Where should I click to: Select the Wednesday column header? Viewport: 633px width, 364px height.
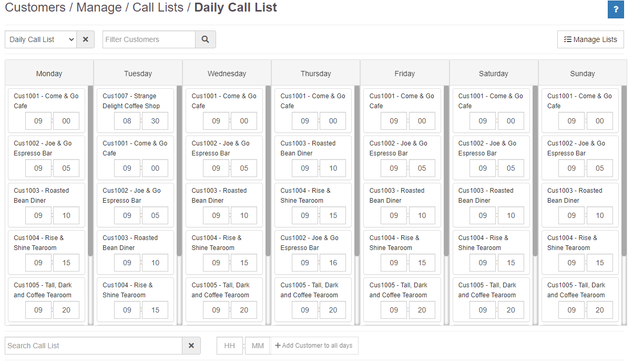click(227, 74)
